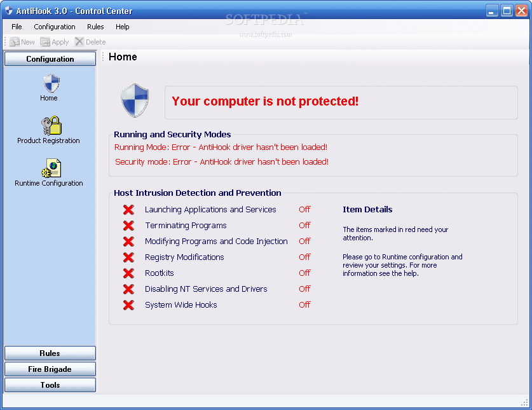Click Off status for Disabling NT Services
This screenshot has height=410, width=532.
(x=304, y=289)
